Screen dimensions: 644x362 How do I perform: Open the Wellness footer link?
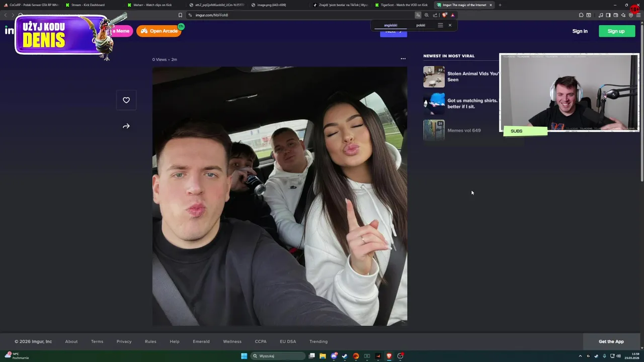pyautogui.click(x=232, y=341)
